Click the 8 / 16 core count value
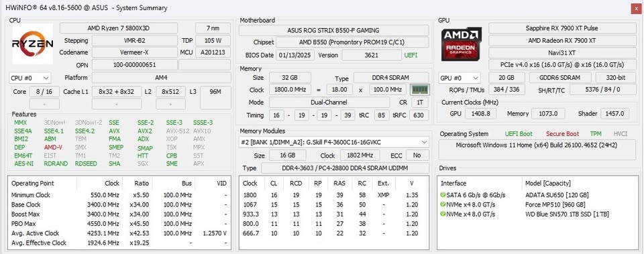This screenshot has height=254, width=644. point(44,92)
